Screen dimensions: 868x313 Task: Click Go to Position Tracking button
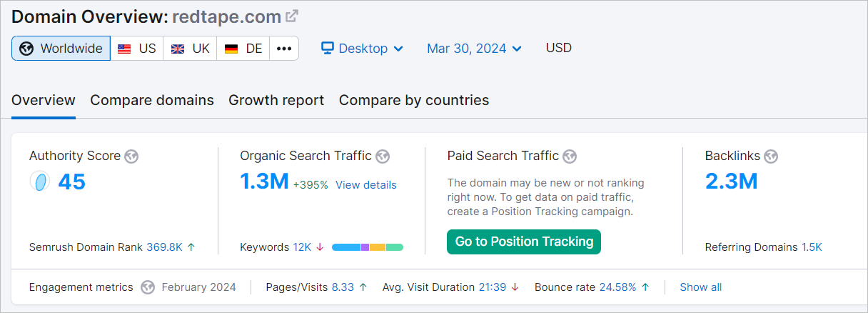point(524,242)
